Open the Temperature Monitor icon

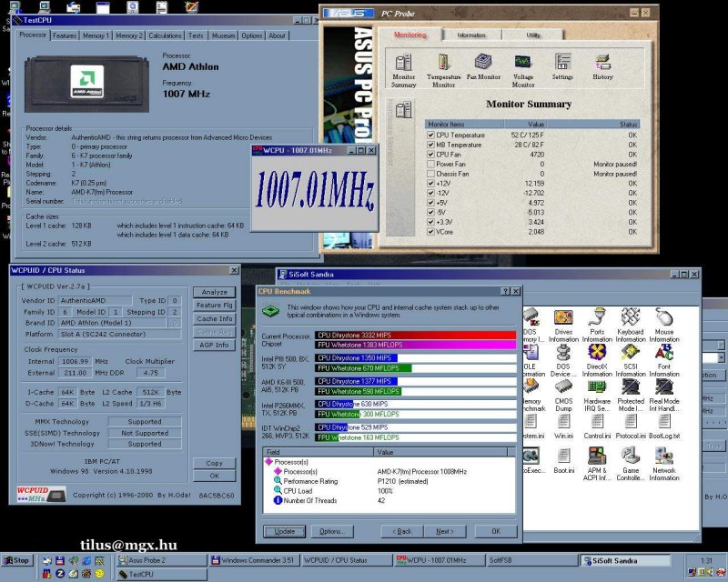click(443, 71)
